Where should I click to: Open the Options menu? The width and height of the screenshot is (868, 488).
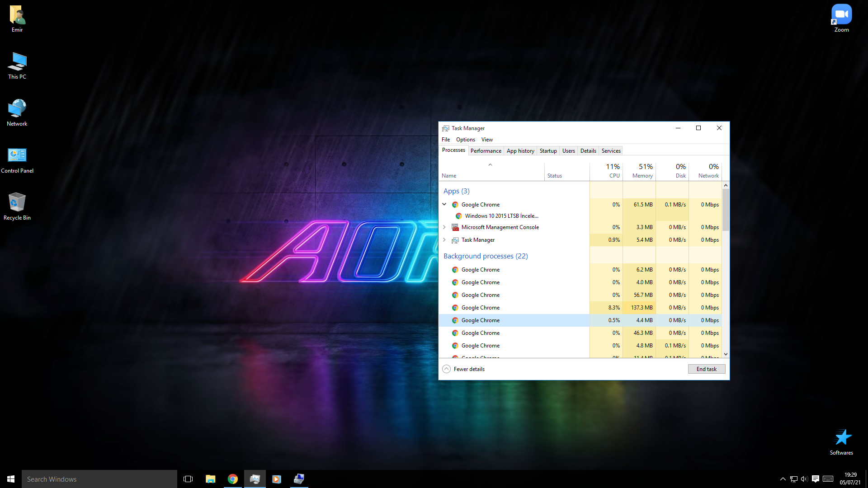coord(465,140)
